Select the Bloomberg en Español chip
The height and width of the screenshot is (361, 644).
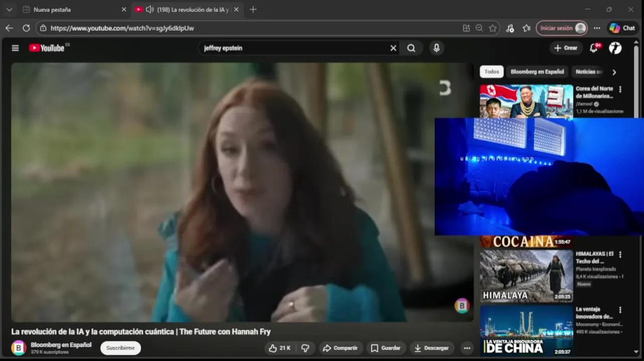tap(537, 72)
